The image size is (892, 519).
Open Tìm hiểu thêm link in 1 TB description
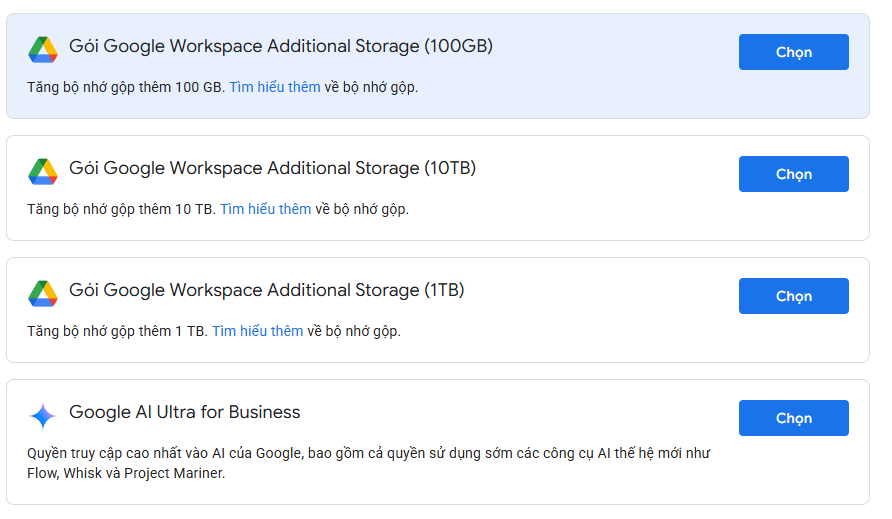coord(258,331)
